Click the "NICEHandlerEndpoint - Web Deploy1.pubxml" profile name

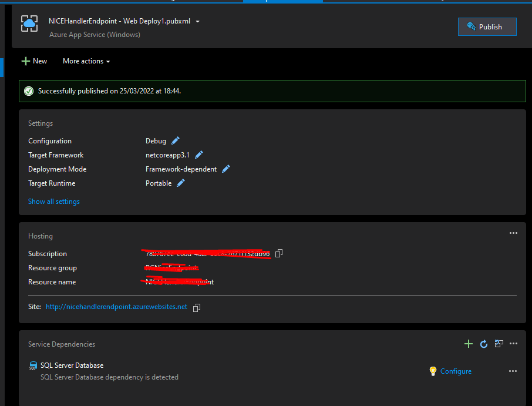click(119, 21)
